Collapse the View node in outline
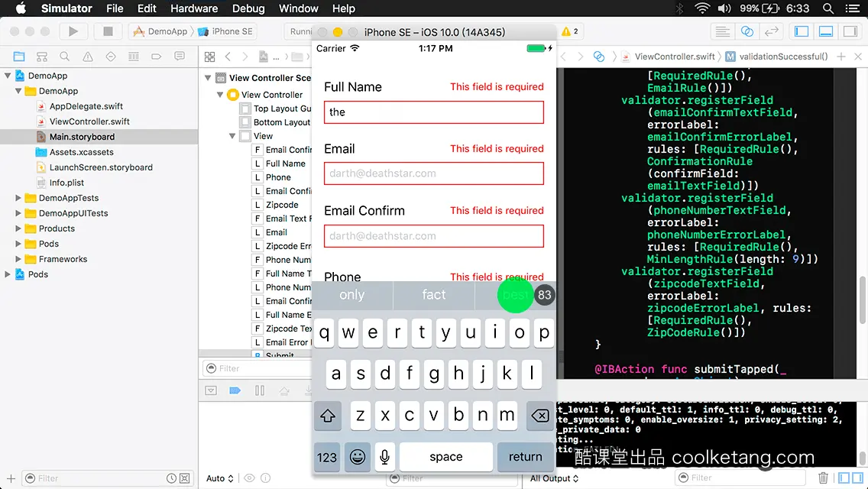Viewport: 868px width, 489px height. click(232, 136)
